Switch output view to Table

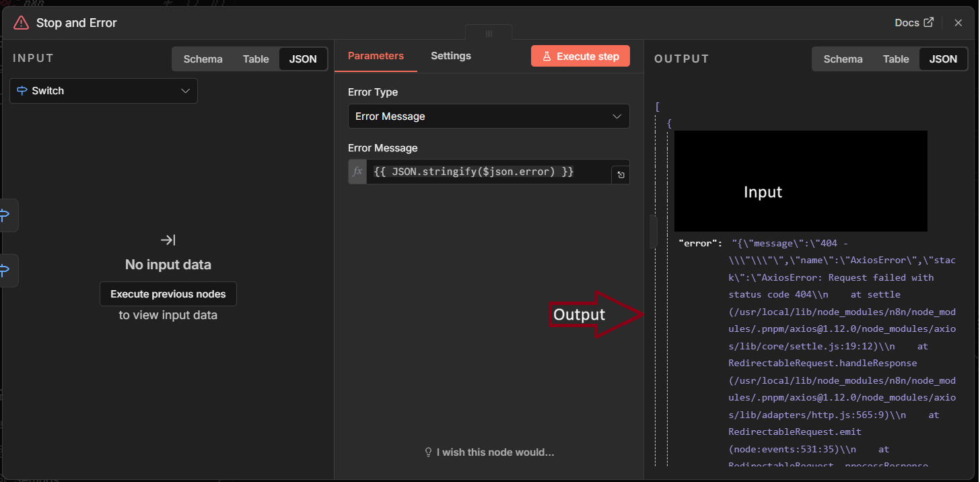896,59
